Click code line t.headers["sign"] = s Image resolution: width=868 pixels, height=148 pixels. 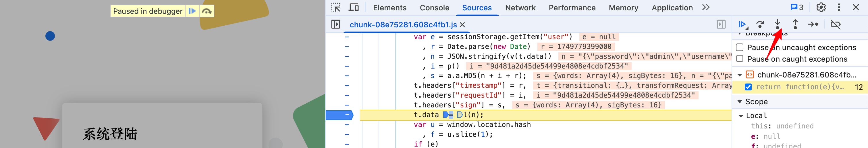click(459, 105)
